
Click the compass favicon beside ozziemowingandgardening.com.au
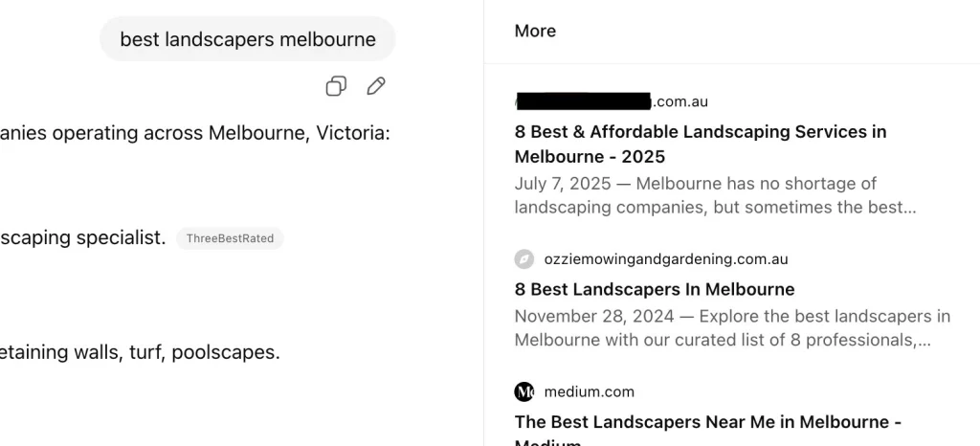(x=524, y=259)
